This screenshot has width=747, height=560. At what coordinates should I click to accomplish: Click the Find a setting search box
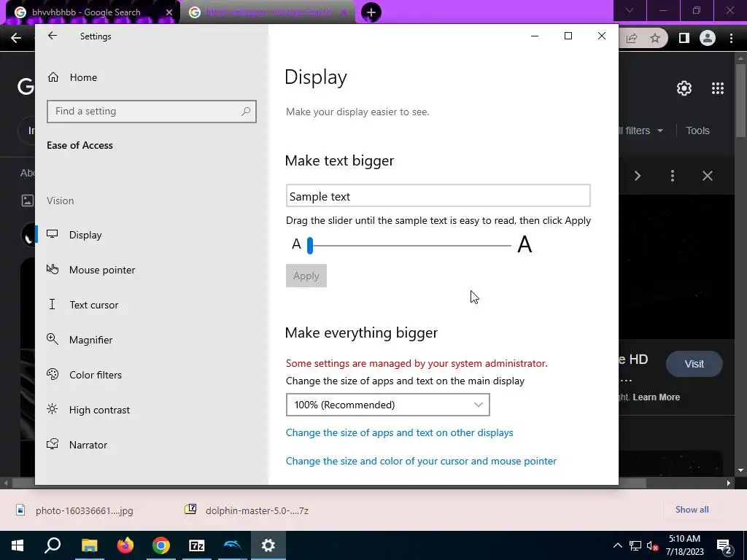(x=152, y=112)
